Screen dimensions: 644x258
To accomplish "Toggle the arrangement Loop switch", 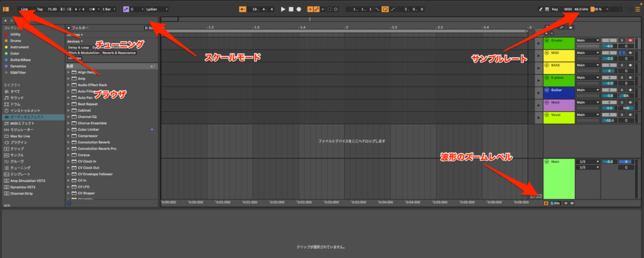I will click(384, 9).
